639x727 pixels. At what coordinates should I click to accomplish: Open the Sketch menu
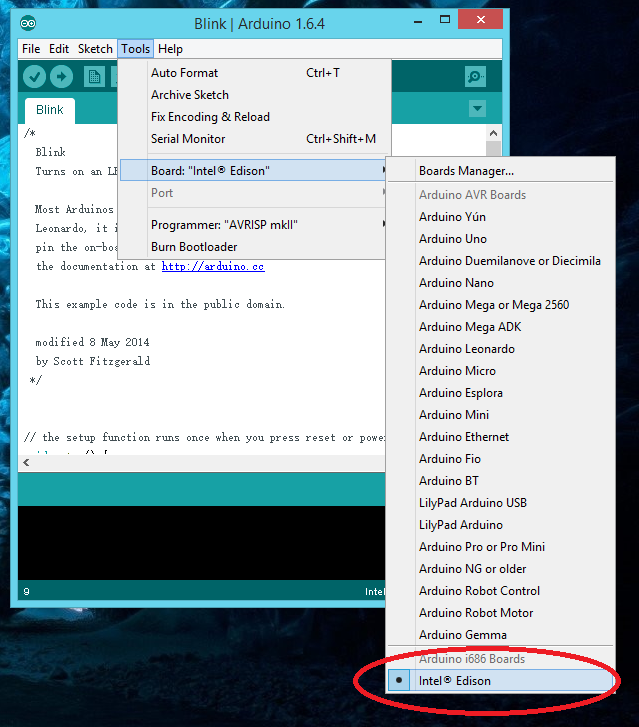pyautogui.click(x=95, y=49)
